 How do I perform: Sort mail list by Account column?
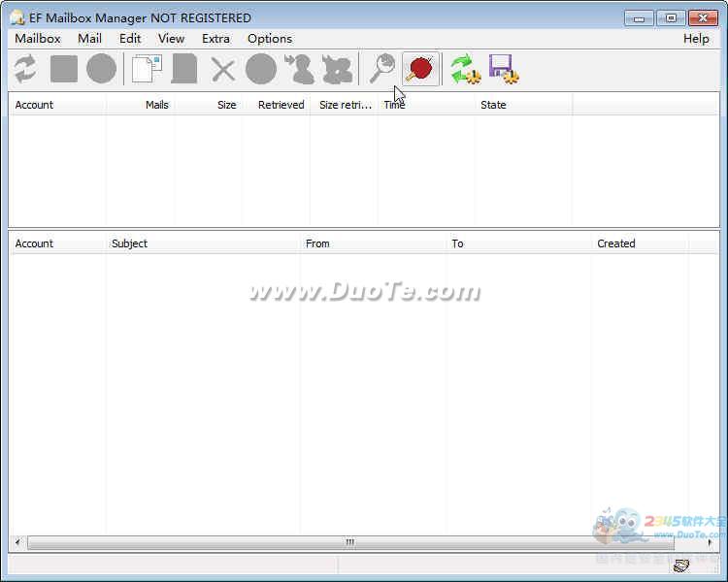click(57, 243)
